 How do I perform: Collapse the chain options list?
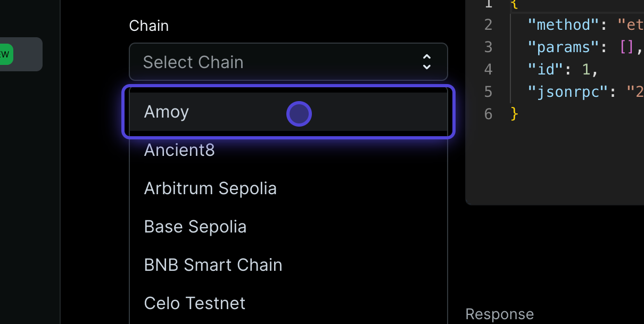(x=288, y=62)
